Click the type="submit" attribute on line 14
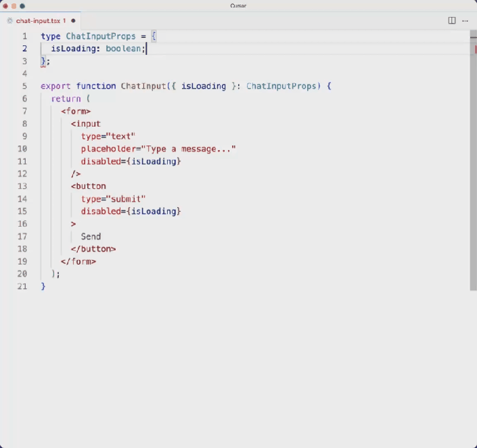This screenshot has width=477, height=448. click(113, 199)
